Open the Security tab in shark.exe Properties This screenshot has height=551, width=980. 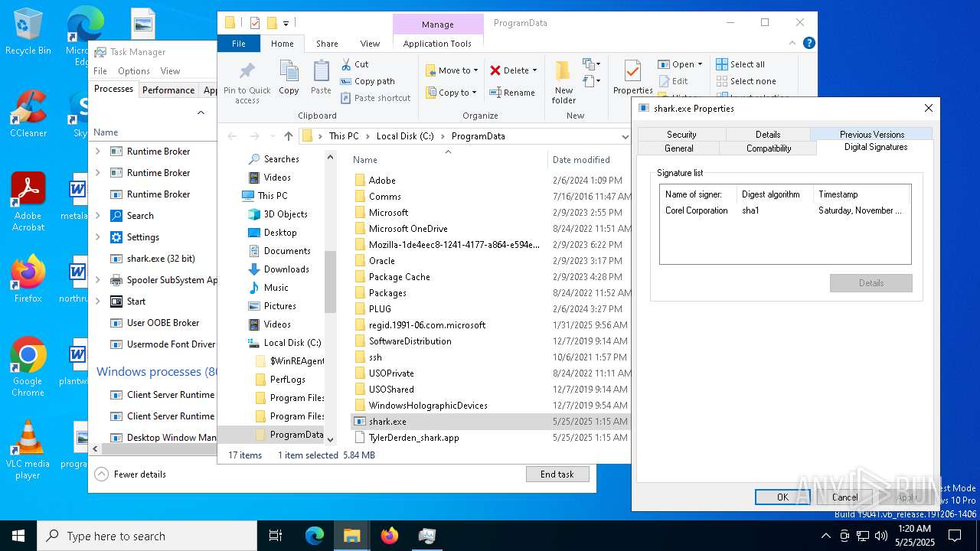(x=681, y=134)
